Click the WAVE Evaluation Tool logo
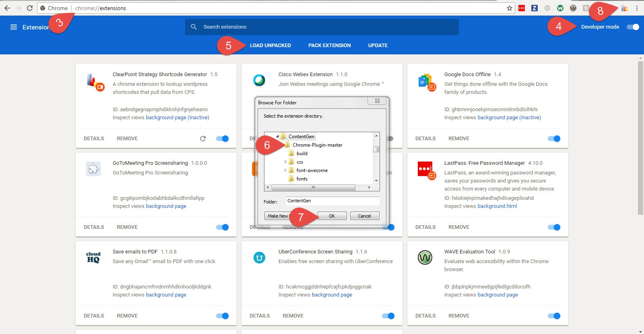The image size is (644, 334). click(425, 257)
